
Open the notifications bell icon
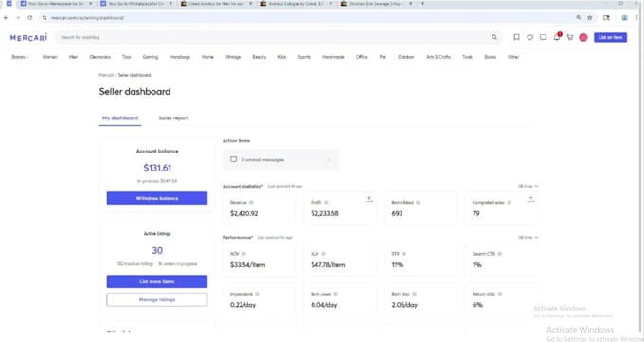pyautogui.click(x=557, y=37)
